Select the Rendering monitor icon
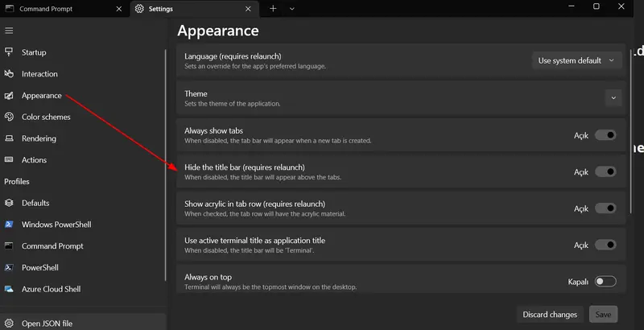 point(9,138)
